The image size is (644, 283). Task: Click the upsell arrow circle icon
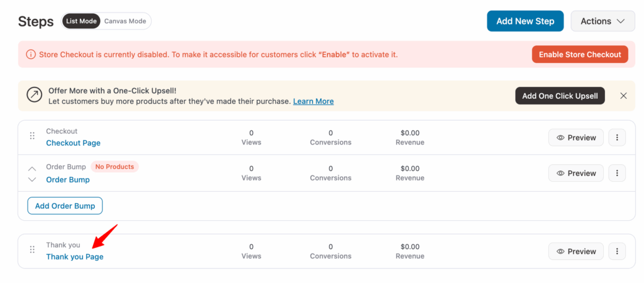point(34,95)
